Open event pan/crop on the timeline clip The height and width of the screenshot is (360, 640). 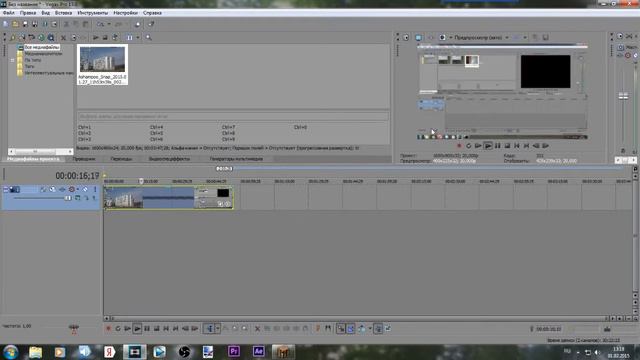(x=220, y=204)
